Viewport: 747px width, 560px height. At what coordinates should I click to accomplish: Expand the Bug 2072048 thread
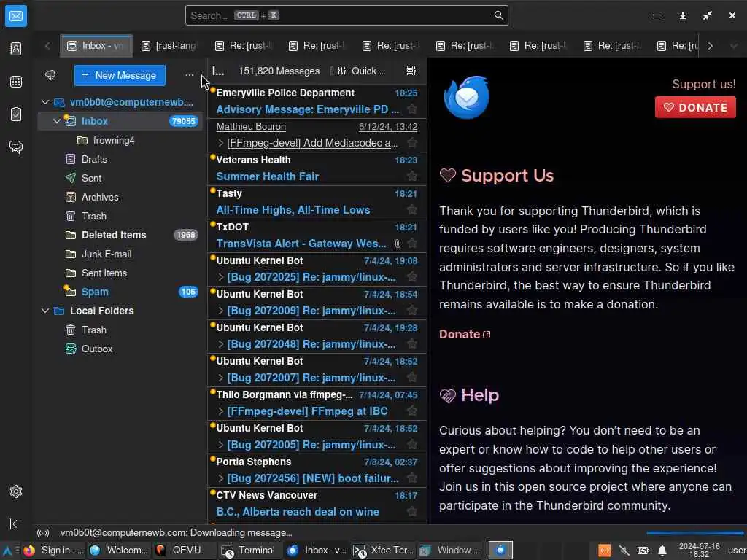220,344
